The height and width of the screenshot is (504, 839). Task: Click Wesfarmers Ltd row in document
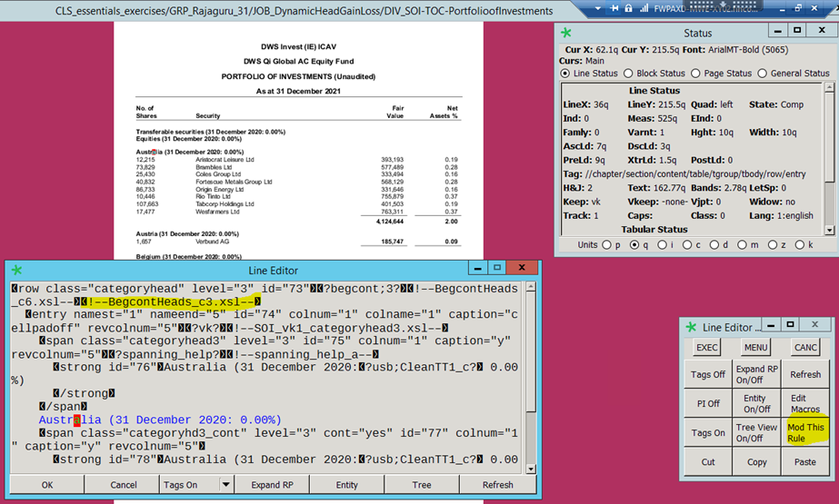[x=297, y=212]
